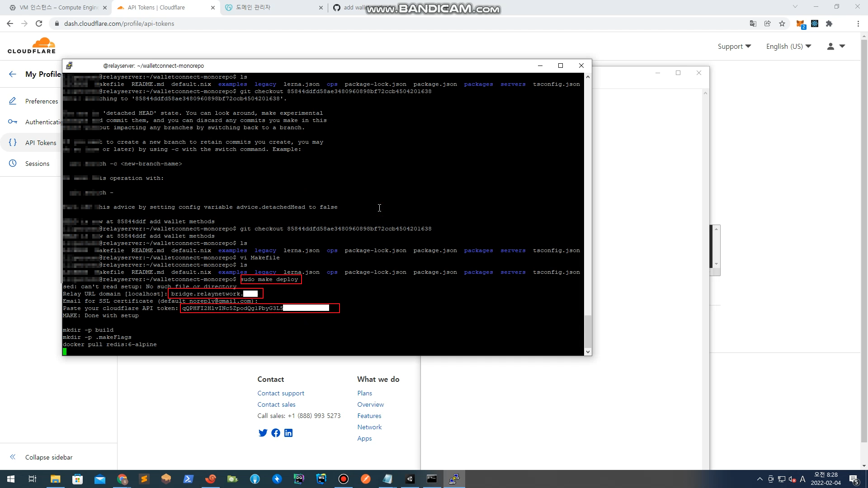Image resolution: width=868 pixels, height=488 pixels.
Task: Click the back arrow beside My Profile
Action: 13,74
